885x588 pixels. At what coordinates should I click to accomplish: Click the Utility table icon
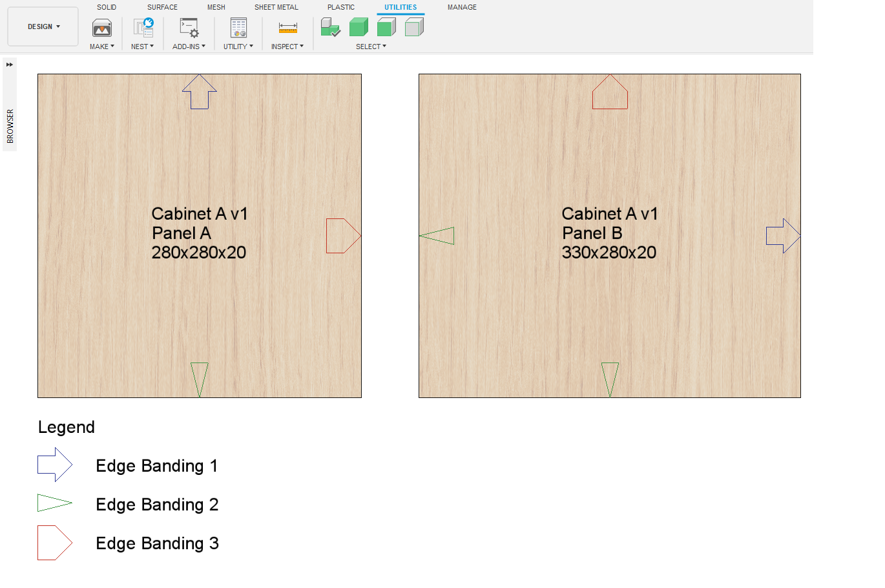point(238,28)
